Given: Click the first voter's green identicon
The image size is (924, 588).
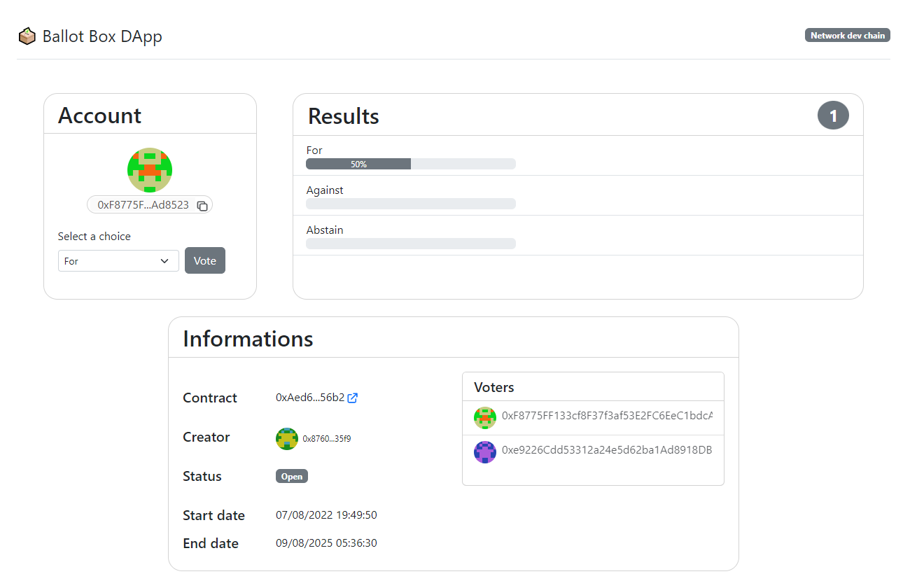Looking at the screenshot, I should coord(485,418).
